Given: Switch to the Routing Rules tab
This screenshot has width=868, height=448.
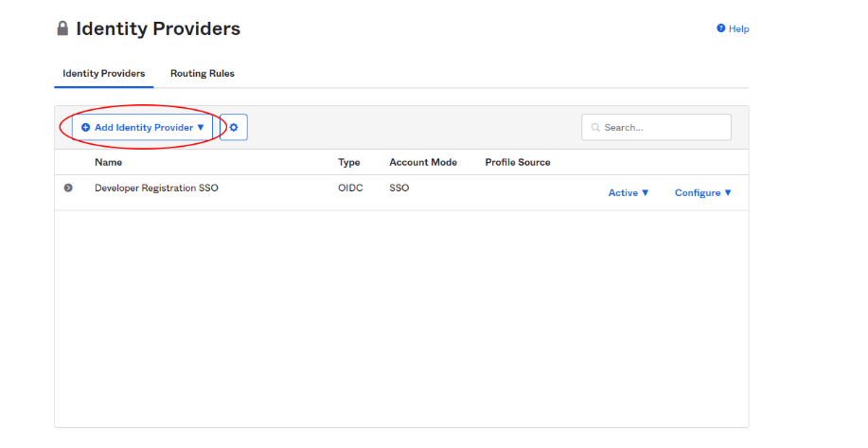Looking at the screenshot, I should (x=202, y=74).
